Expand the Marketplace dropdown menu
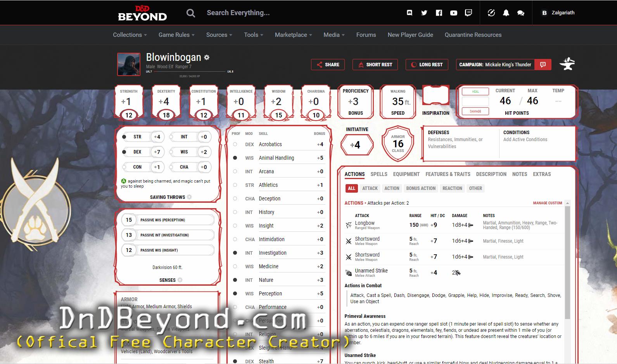 coord(294,35)
